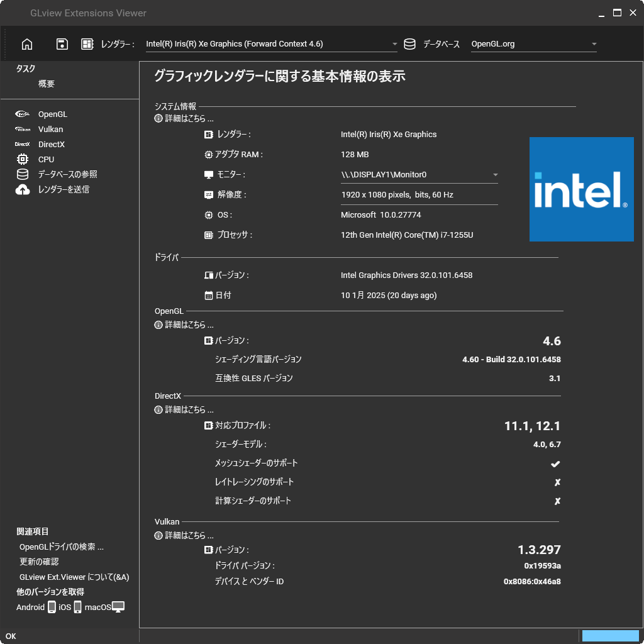Click the Intel logo image
Screen dimensions: 644x644
coord(581,189)
